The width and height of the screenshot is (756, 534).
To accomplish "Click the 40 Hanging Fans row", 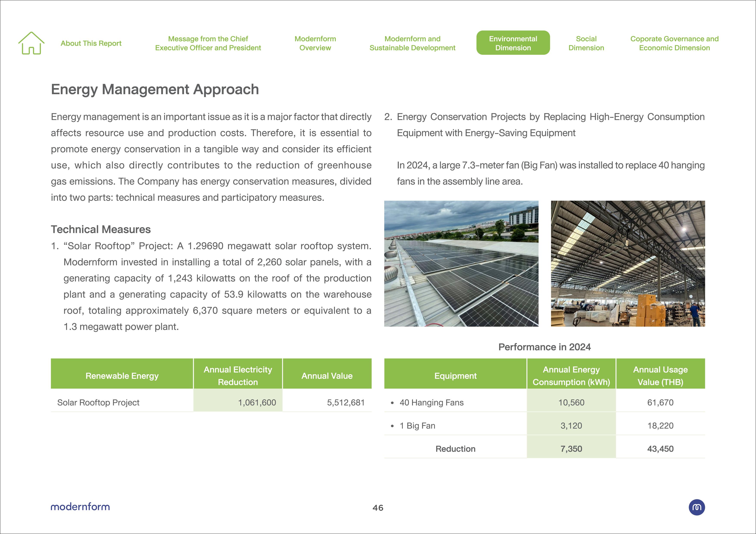I will (431, 402).
